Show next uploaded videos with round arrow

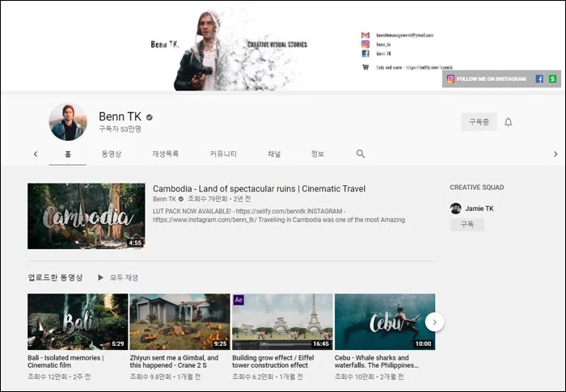pos(435,322)
